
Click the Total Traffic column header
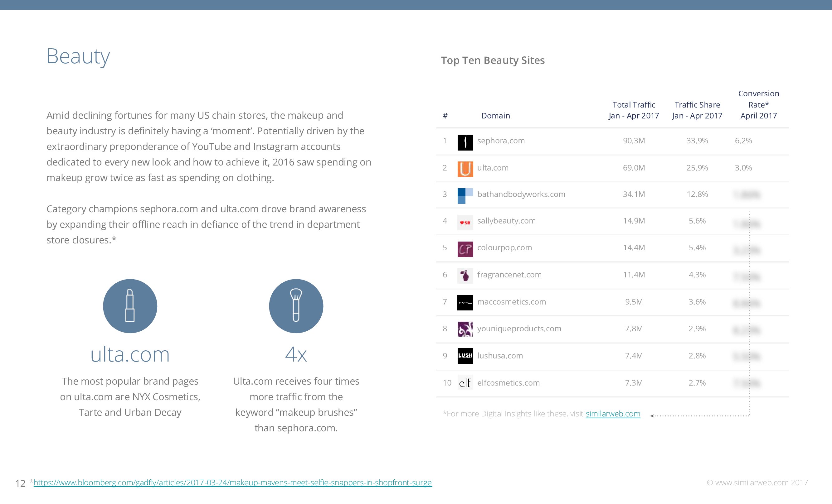point(634,110)
